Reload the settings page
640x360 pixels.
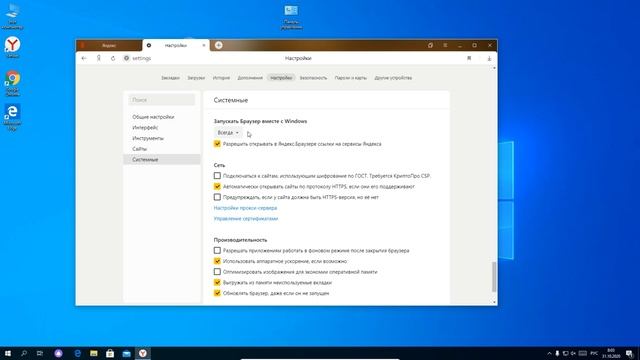pyautogui.click(x=113, y=58)
